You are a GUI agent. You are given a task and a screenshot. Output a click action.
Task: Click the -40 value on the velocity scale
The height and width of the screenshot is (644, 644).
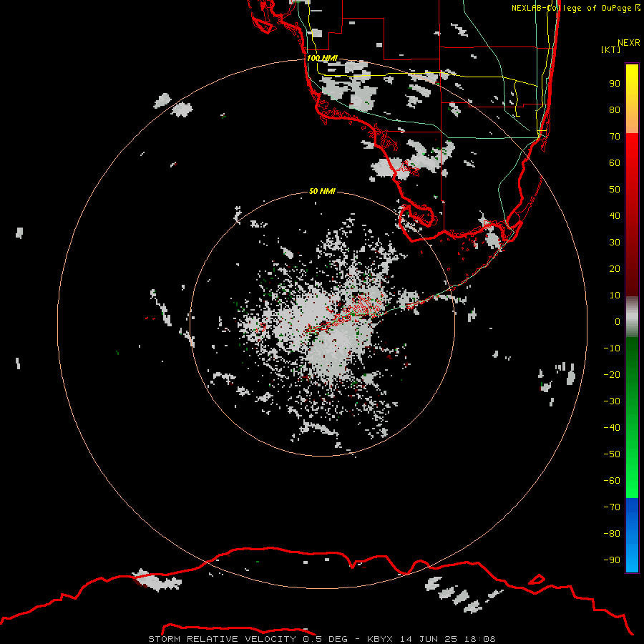[612, 428]
